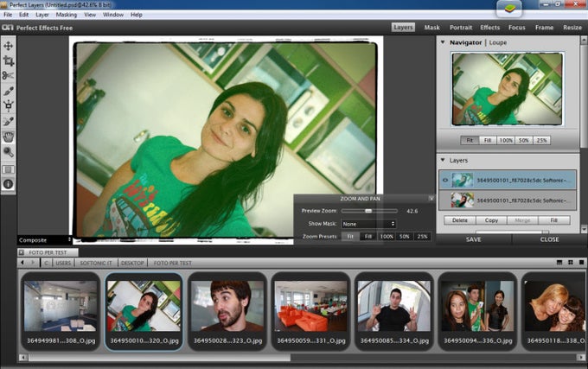Click the SOFTONIC IT breadcrumb folder
Image resolution: width=588 pixels, height=369 pixels.
(96, 263)
